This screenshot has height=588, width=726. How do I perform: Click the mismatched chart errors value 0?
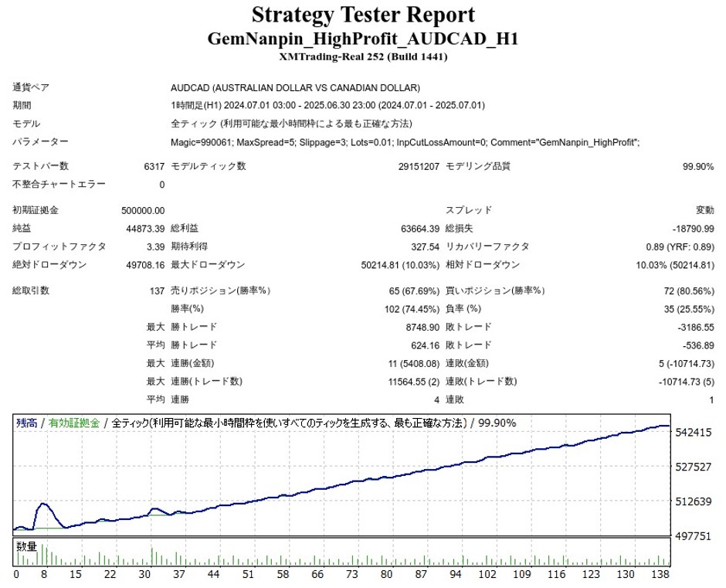pos(162,185)
